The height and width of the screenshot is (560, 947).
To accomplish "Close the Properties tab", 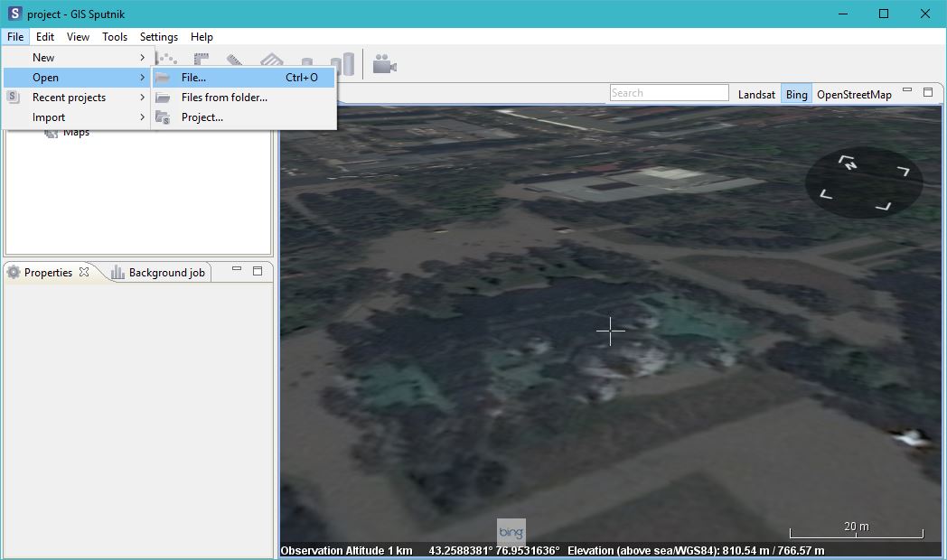I will 84,272.
